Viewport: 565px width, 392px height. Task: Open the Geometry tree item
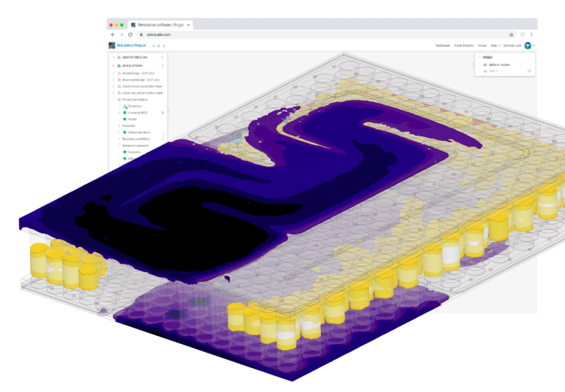[x=134, y=106]
